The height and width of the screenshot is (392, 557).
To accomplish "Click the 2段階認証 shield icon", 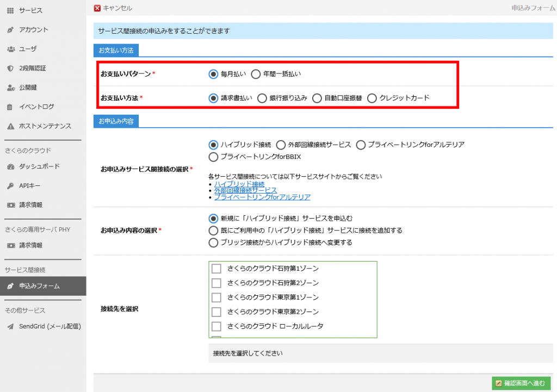I will click(x=10, y=68).
